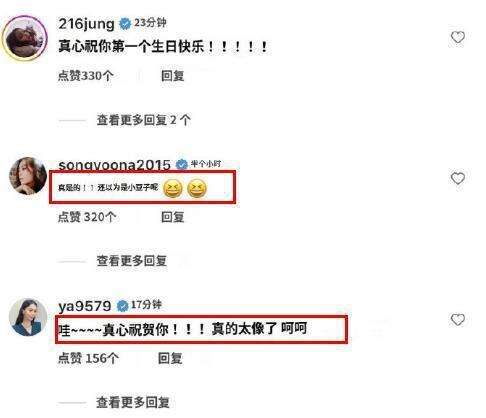The image size is (486, 418).
Task: Like the comment by songyoona2015
Action: (458, 178)
